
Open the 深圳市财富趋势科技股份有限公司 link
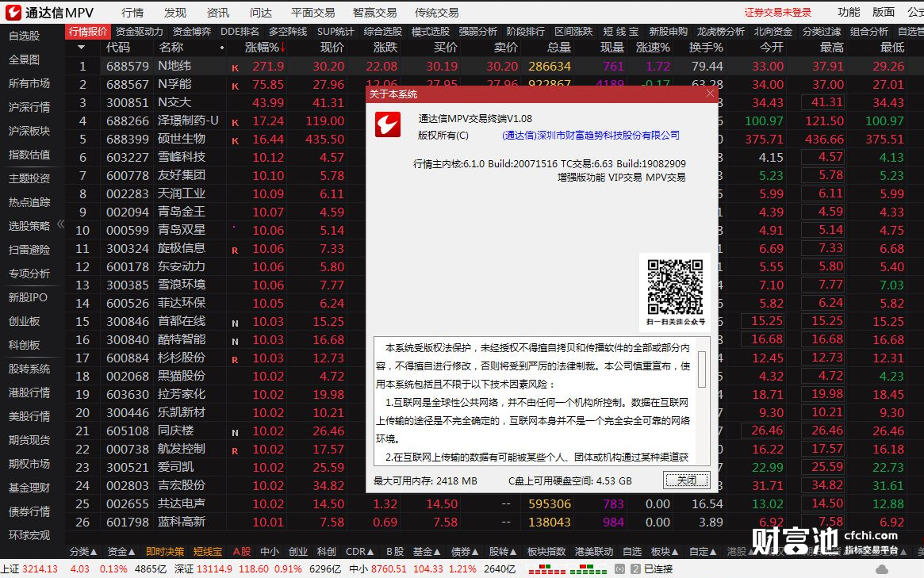590,135
